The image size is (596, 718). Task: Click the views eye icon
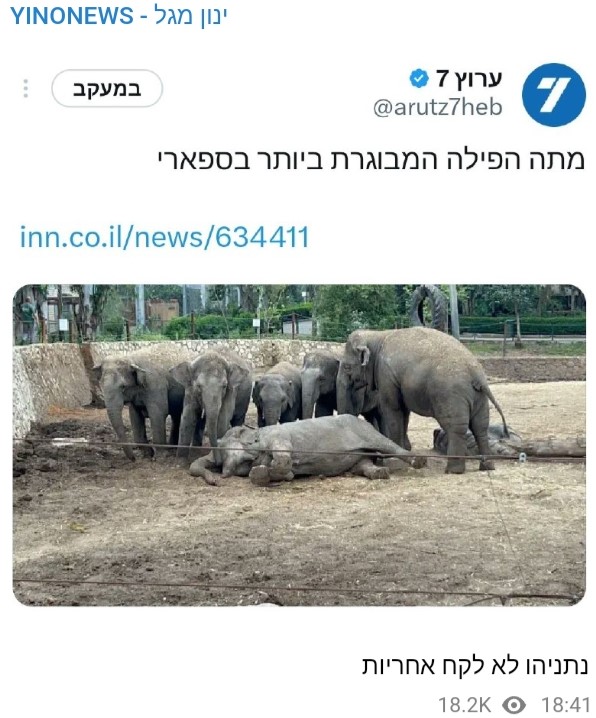pos(515,704)
